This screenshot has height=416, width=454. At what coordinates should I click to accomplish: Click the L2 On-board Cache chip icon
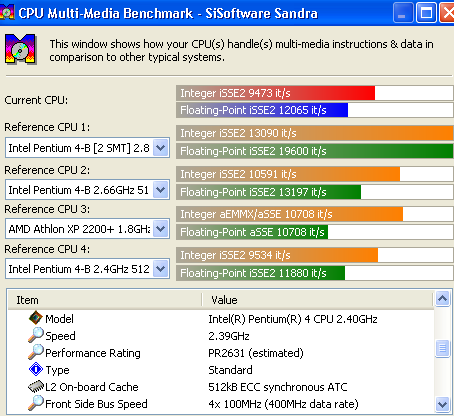tap(36, 387)
